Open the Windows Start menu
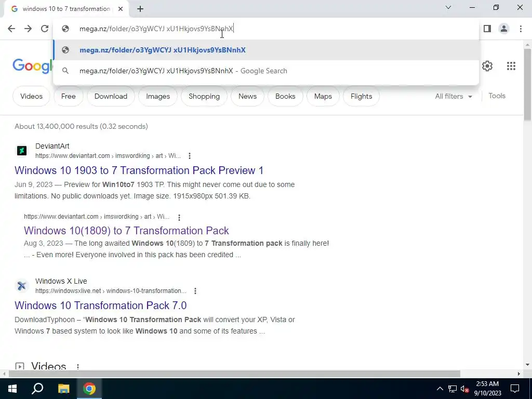532x399 pixels. (12, 389)
